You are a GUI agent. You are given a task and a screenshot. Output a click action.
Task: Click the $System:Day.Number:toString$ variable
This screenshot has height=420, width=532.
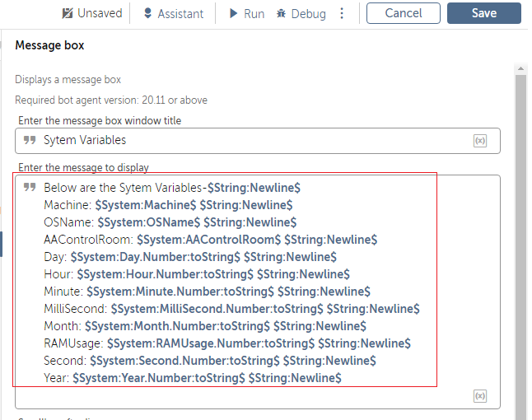[156, 257]
